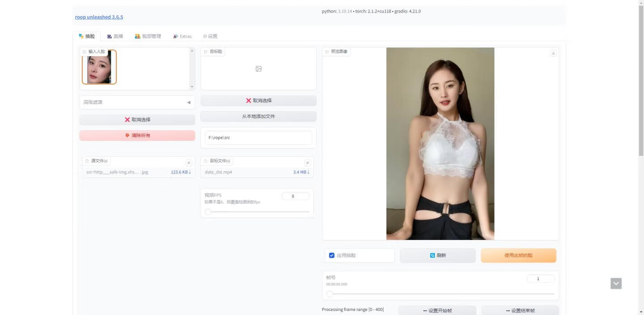The image size is (644, 315).
Task: Open the Extras tab
Action: (x=182, y=36)
